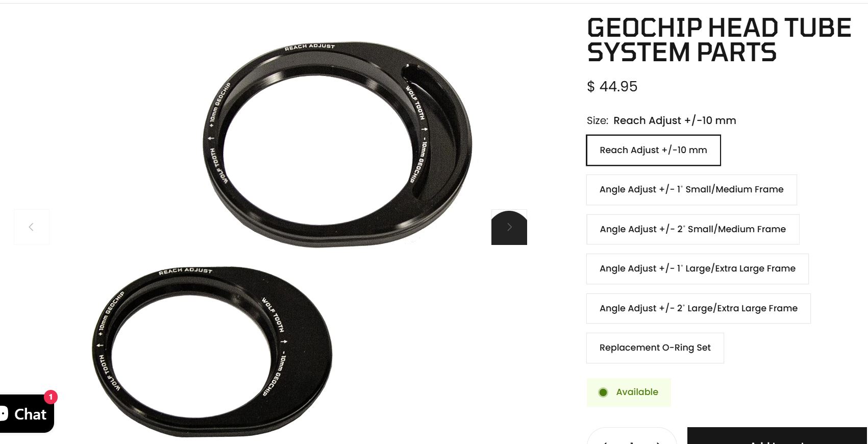Tap the red chat notification badge
The height and width of the screenshot is (444, 868).
coord(51,397)
